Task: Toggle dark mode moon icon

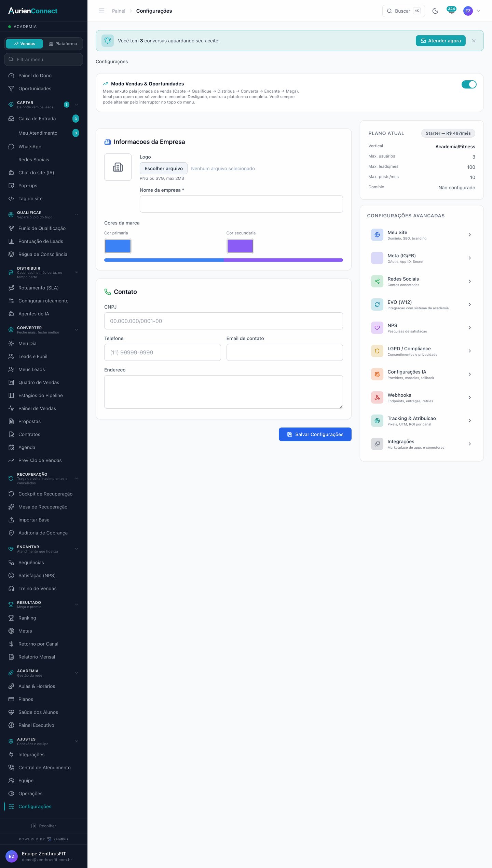Action: tap(435, 11)
